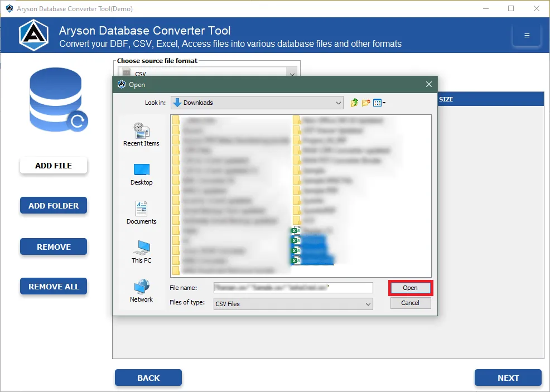
Task: Click Cancel in the Open dialog
Action: pyautogui.click(x=411, y=303)
